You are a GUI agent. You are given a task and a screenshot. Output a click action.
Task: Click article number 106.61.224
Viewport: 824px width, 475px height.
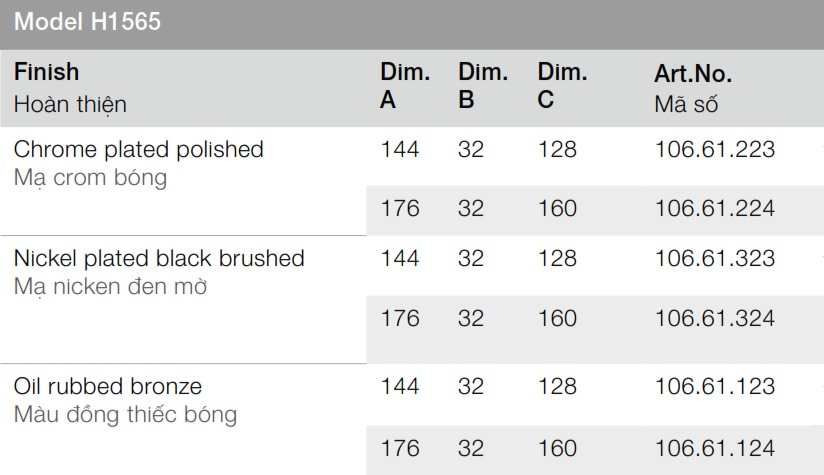click(715, 209)
